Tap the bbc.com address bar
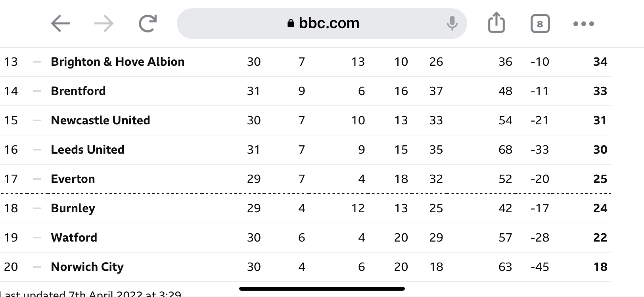 [322, 23]
